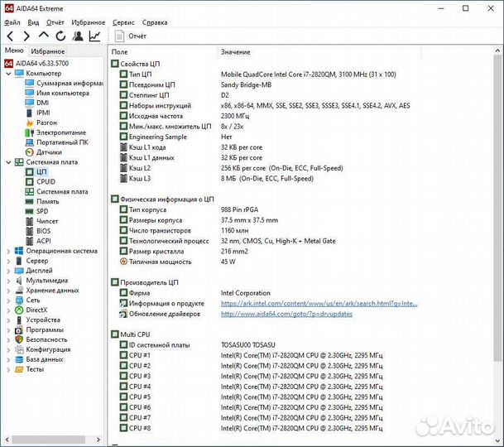Open CPUID item icon
504x447 pixels.
(x=30, y=182)
